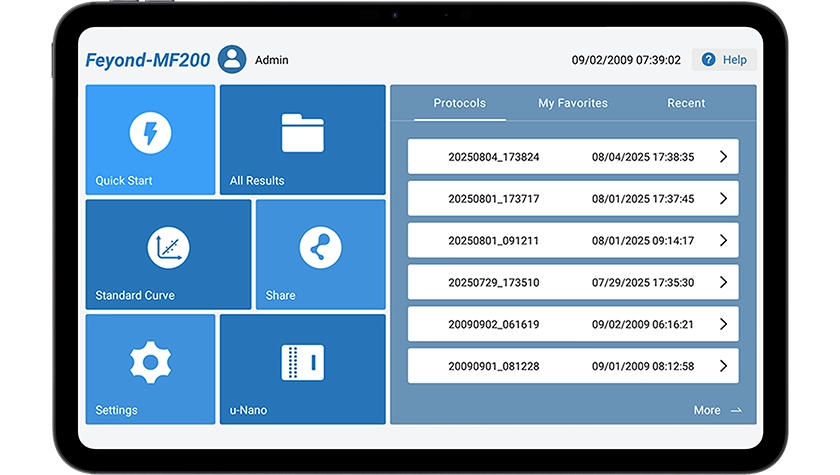
Task: Expand protocol 20250801_091211 chevron
Action: point(723,240)
